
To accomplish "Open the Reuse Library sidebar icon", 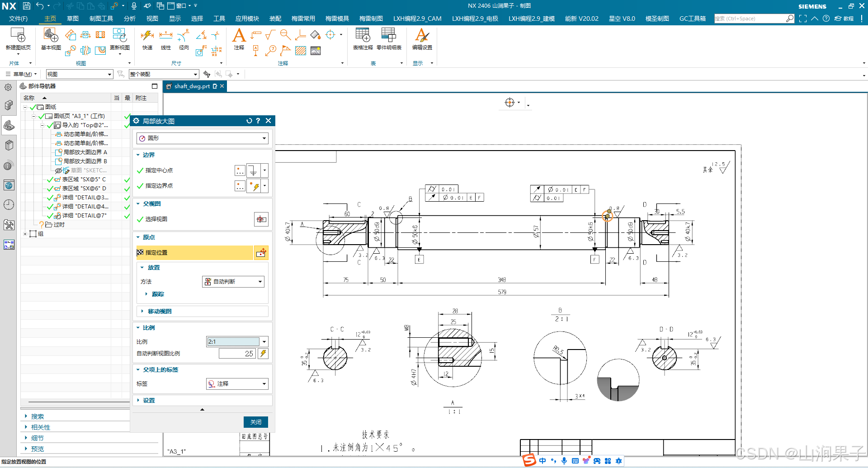I will click(x=9, y=145).
